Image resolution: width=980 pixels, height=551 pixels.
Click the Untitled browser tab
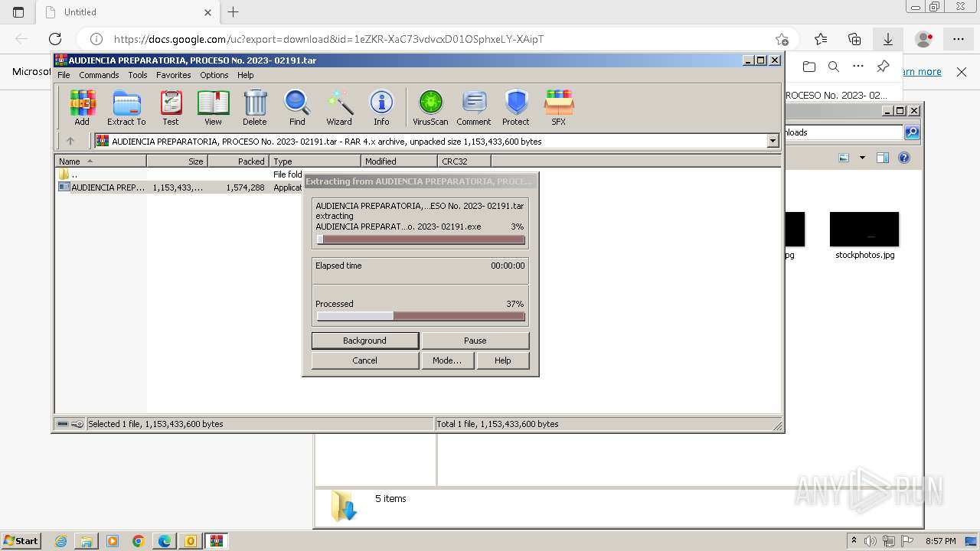(129, 12)
